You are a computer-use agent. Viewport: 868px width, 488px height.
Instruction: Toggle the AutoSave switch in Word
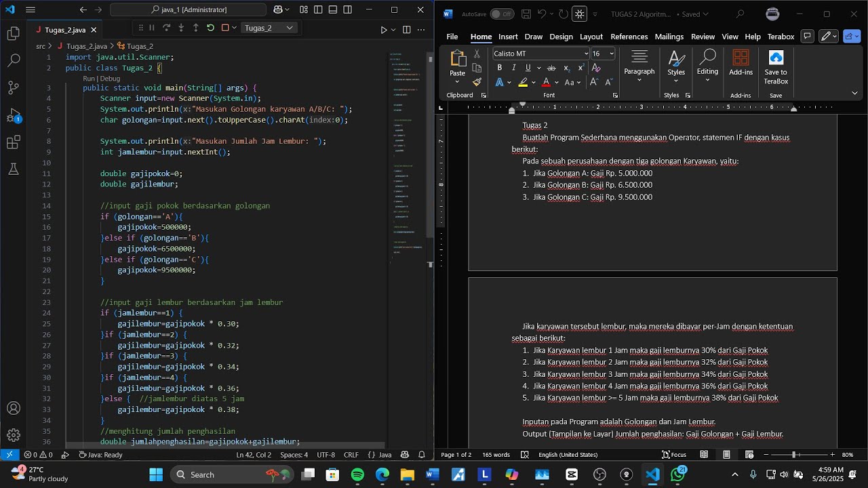click(502, 14)
